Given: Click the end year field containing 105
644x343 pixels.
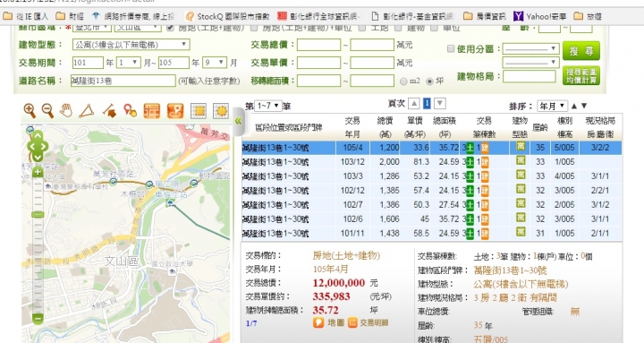Looking at the screenshot, I should [174, 63].
